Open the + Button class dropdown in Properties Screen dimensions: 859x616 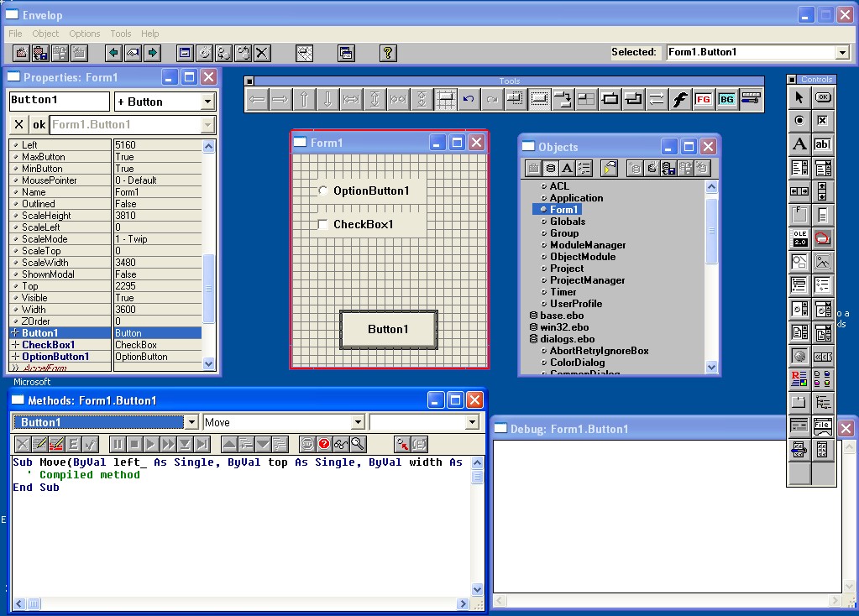[x=207, y=102]
